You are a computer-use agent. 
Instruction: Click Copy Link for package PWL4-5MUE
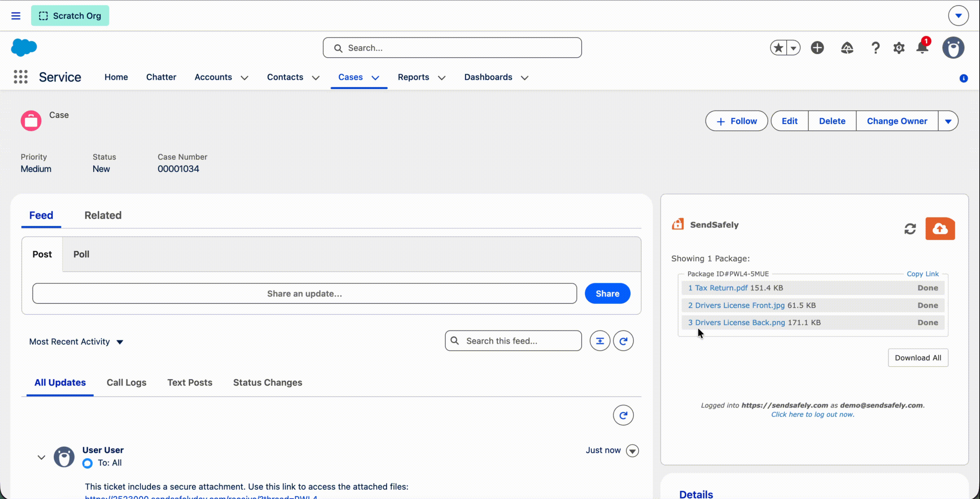point(922,274)
